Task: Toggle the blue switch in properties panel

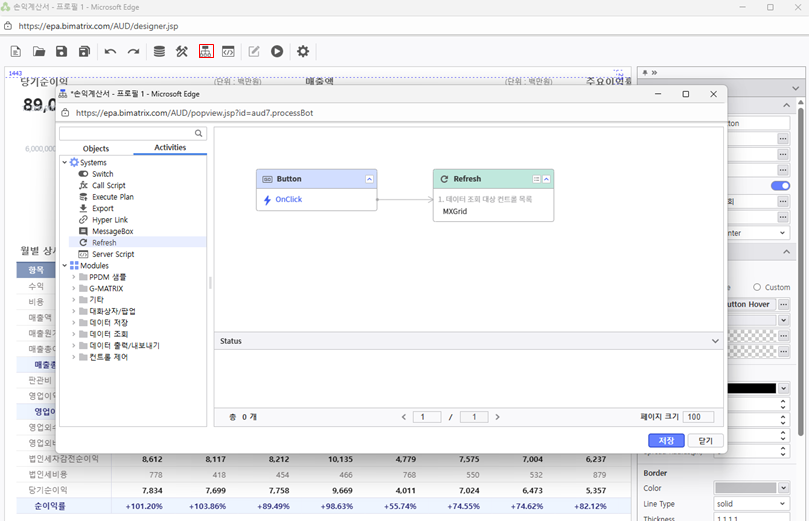Action: pos(780,185)
